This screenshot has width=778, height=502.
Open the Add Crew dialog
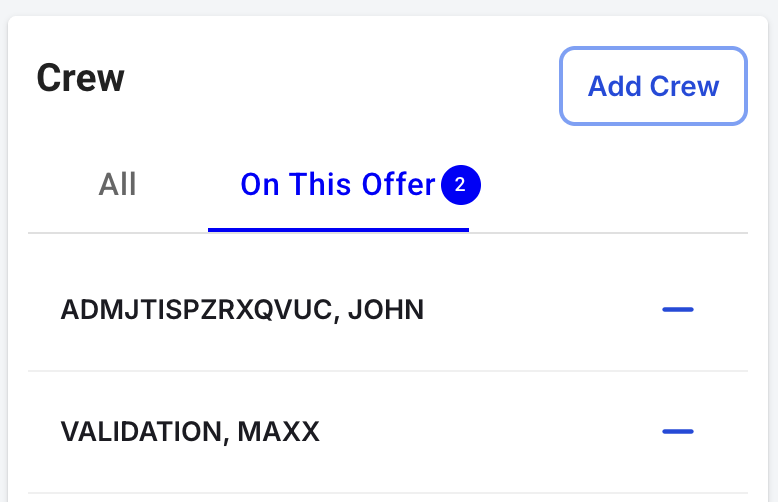point(653,86)
